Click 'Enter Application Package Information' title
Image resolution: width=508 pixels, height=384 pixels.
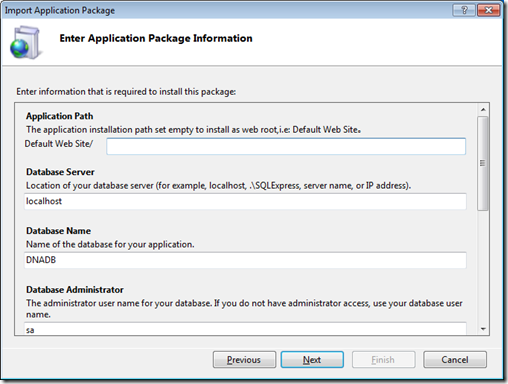pyautogui.click(x=156, y=38)
